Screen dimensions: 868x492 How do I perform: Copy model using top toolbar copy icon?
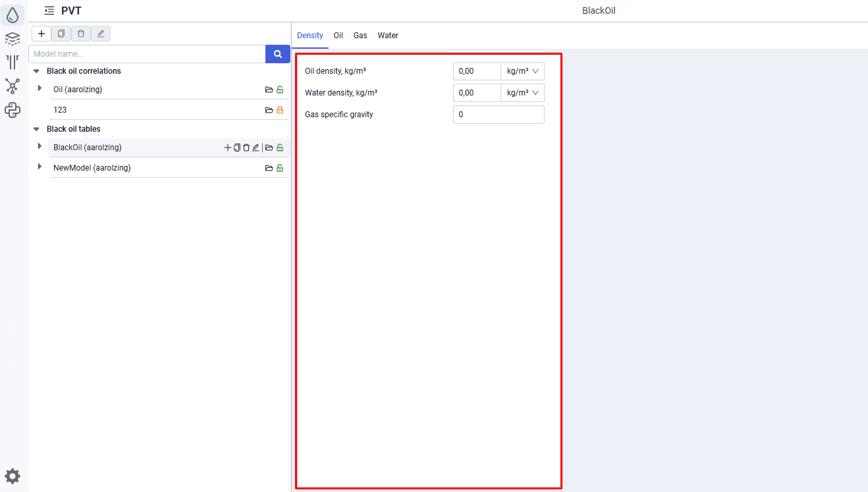click(61, 34)
